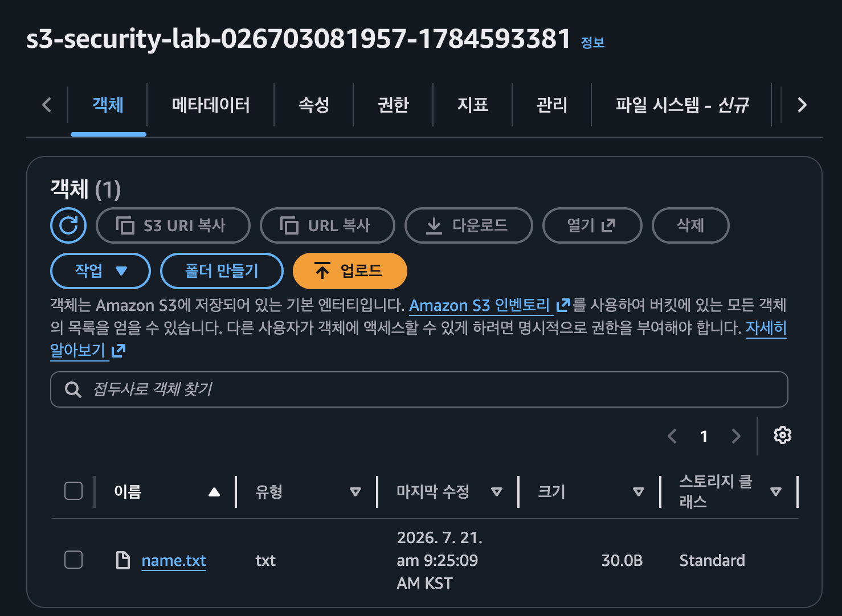Go to previous page arrow
The image size is (842, 616).
coord(672,436)
